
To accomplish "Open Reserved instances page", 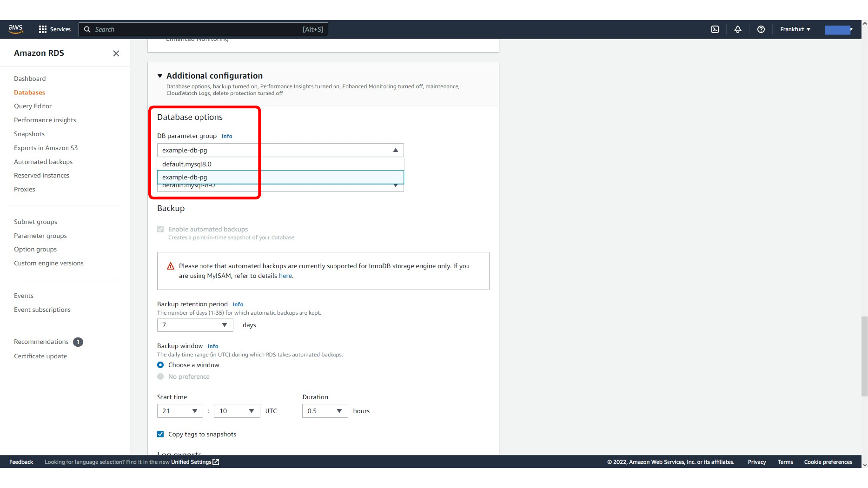I will (x=41, y=175).
